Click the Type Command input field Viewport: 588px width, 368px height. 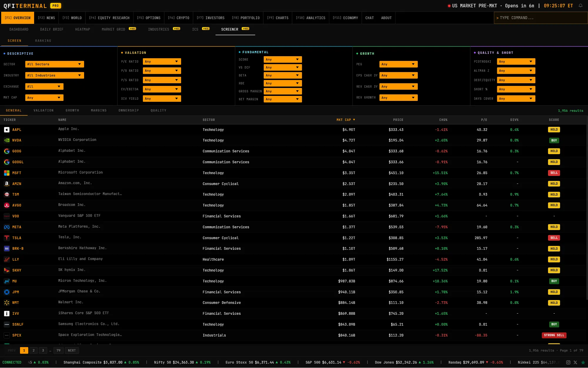[x=541, y=18]
